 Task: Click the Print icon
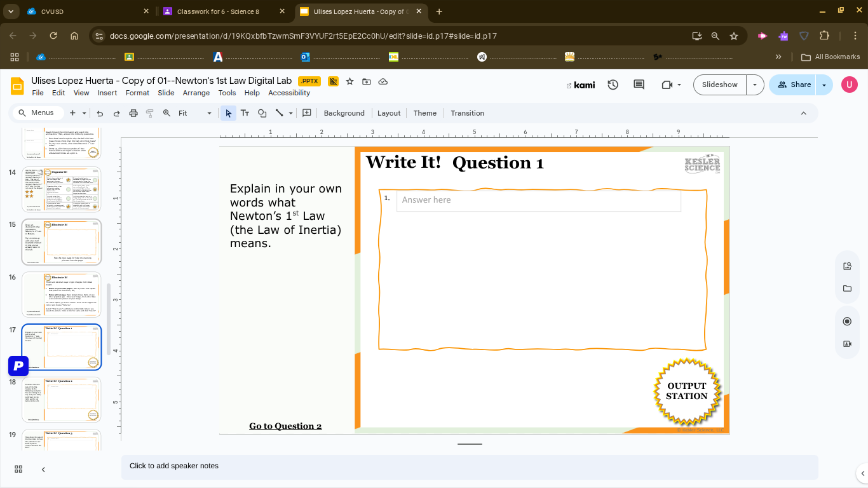click(x=133, y=112)
